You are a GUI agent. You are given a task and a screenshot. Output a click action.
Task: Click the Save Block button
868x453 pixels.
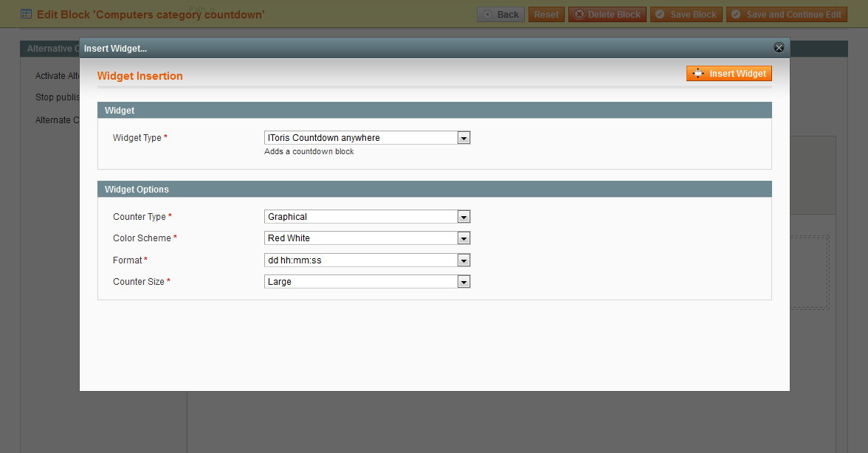tap(686, 13)
